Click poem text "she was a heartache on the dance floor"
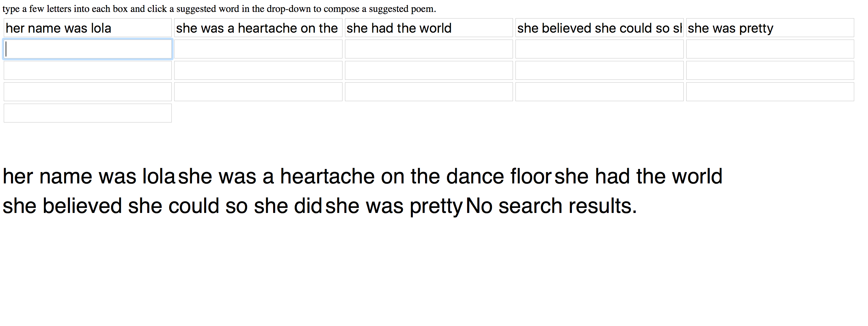868x326 pixels. (x=364, y=176)
